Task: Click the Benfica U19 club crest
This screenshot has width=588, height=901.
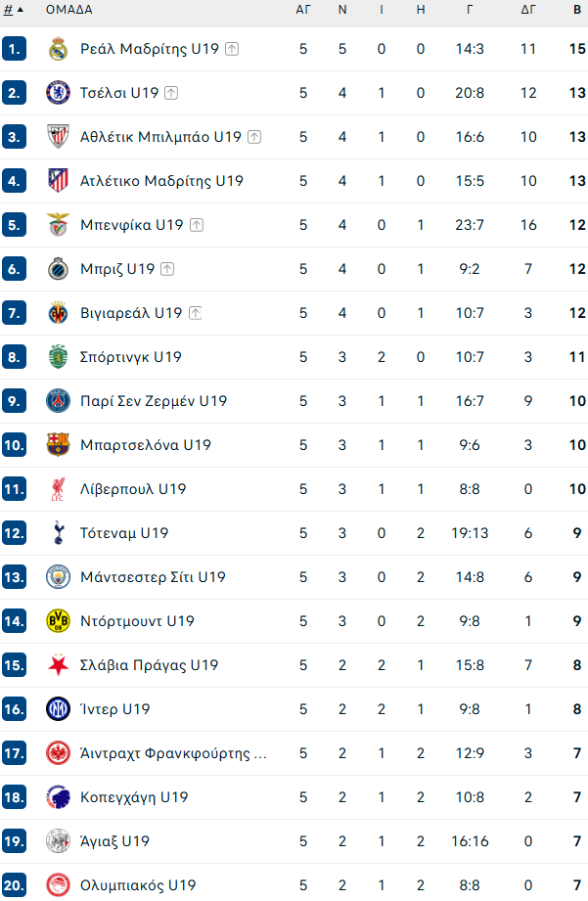Action: [x=58, y=225]
